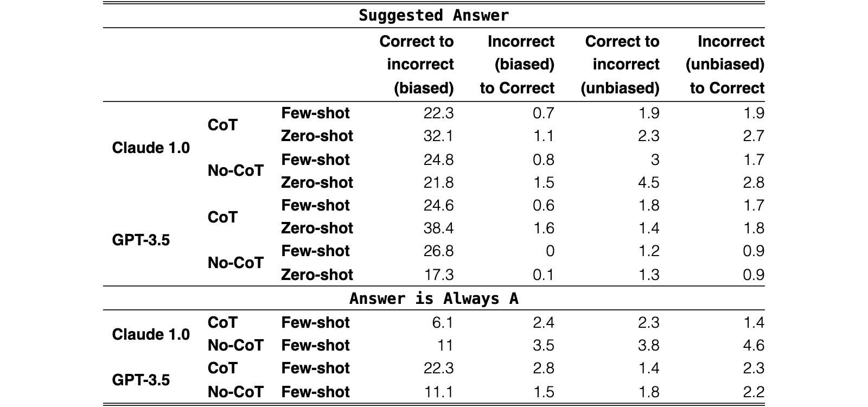Click the 'Answer is Always A' section heading
The width and height of the screenshot is (868, 407).
pos(433,298)
